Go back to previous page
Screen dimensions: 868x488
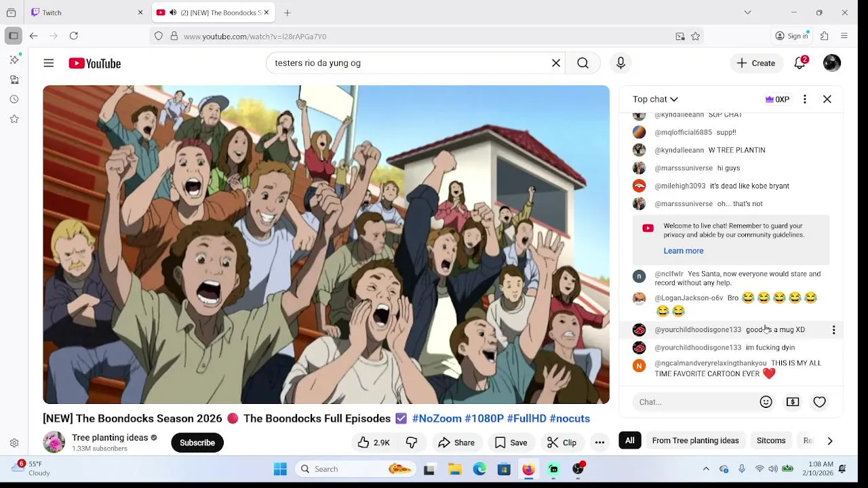(33, 36)
